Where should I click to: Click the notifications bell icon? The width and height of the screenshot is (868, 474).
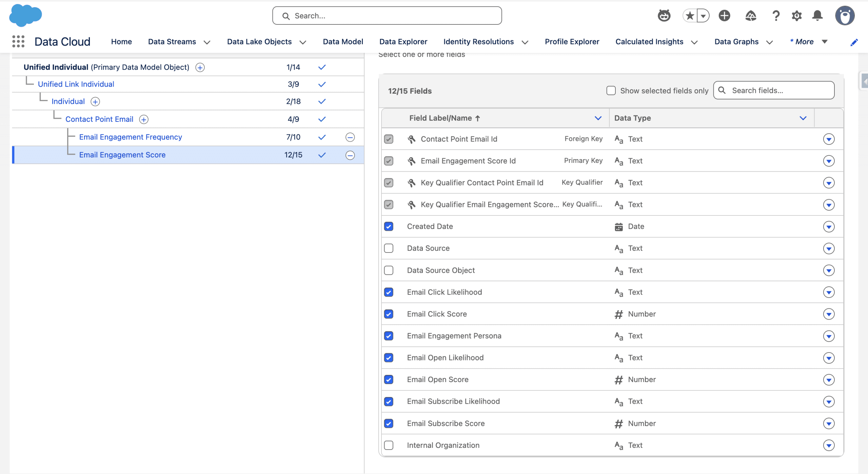point(817,16)
